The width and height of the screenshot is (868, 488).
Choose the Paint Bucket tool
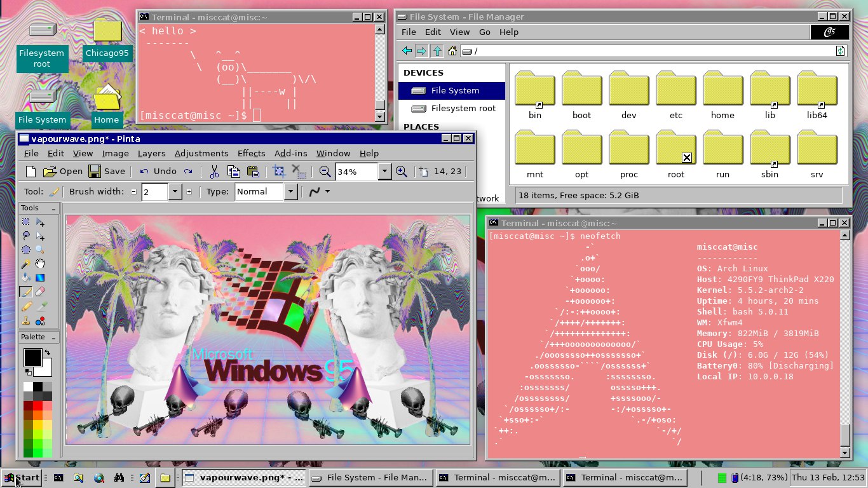pyautogui.click(x=26, y=278)
